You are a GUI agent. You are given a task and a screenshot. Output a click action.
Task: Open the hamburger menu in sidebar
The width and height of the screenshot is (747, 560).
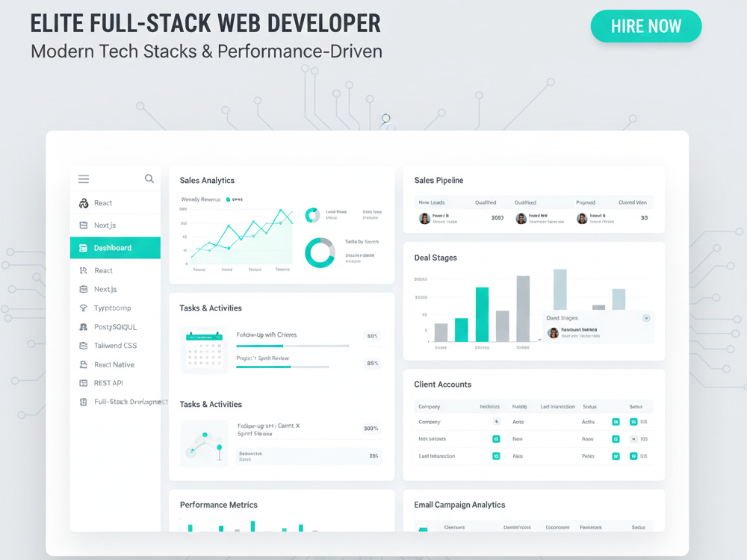pyautogui.click(x=84, y=179)
